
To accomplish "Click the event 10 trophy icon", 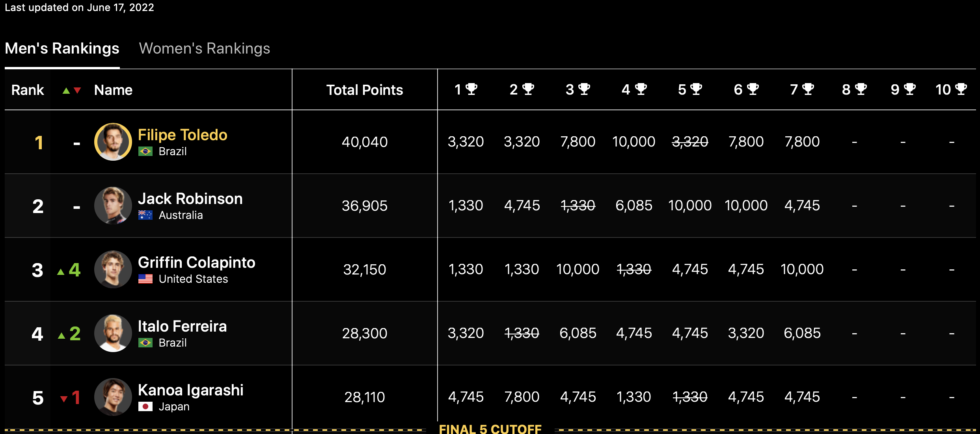I will pyautogui.click(x=961, y=89).
